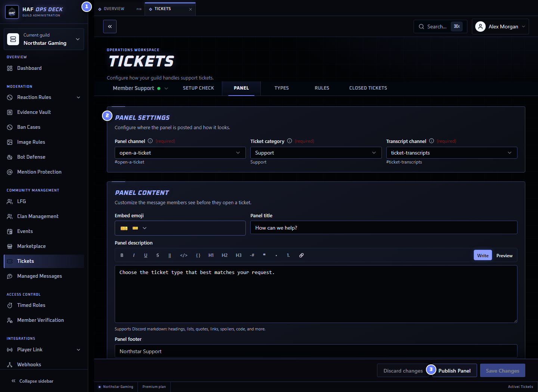Screen dimensions: 538x392
Task: Expand Player Link submenu chevron
Action: 78,349
